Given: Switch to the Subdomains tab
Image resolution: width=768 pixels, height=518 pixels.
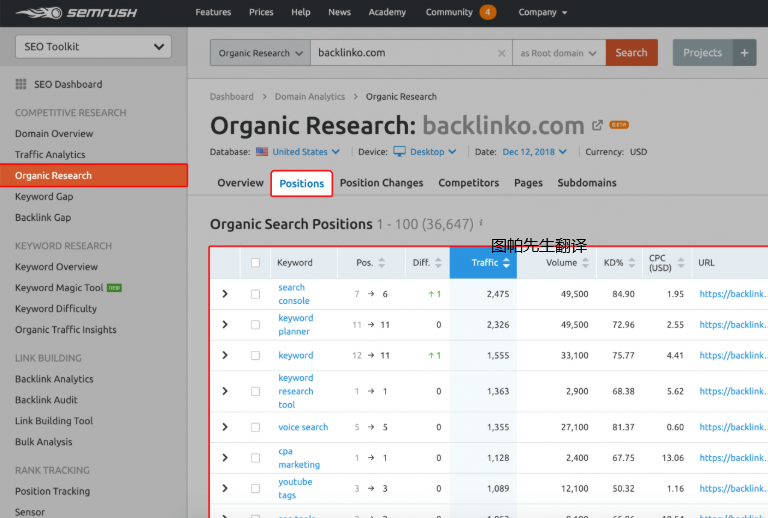Looking at the screenshot, I should (587, 183).
